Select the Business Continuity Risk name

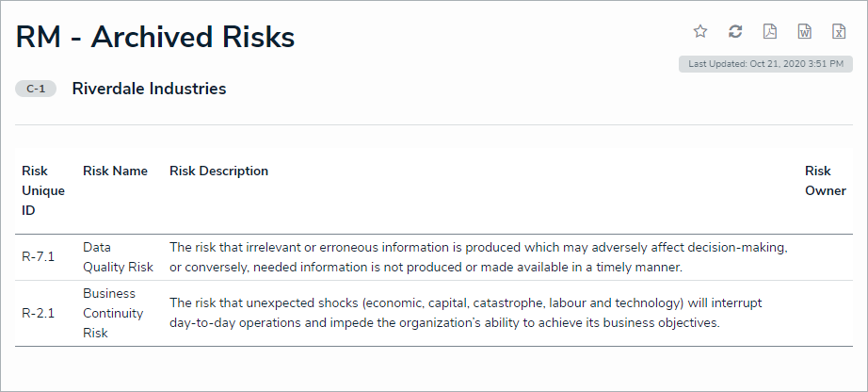click(x=111, y=313)
